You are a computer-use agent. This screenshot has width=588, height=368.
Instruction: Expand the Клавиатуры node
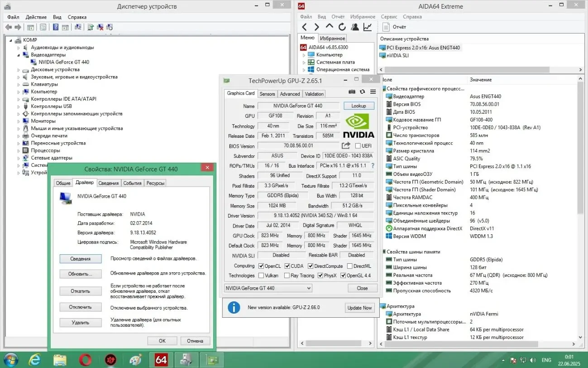pos(19,84)
